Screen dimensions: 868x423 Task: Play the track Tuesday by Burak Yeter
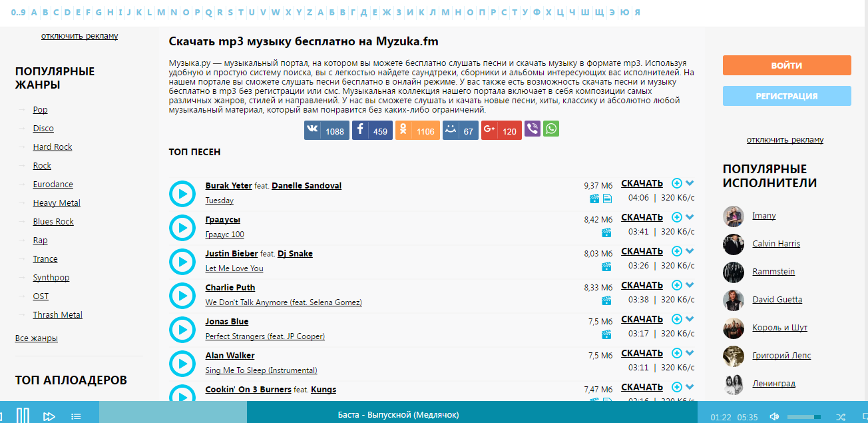click(182, 194)
